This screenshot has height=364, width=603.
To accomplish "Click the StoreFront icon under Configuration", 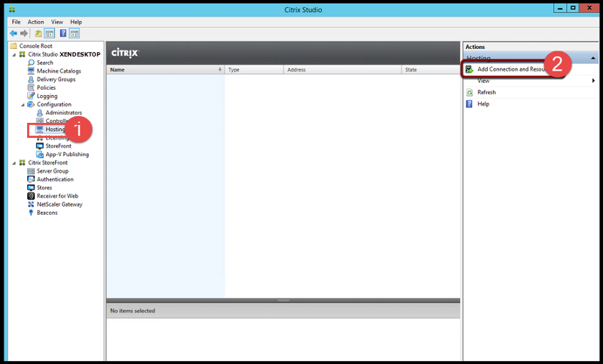I will click(40, 146).
